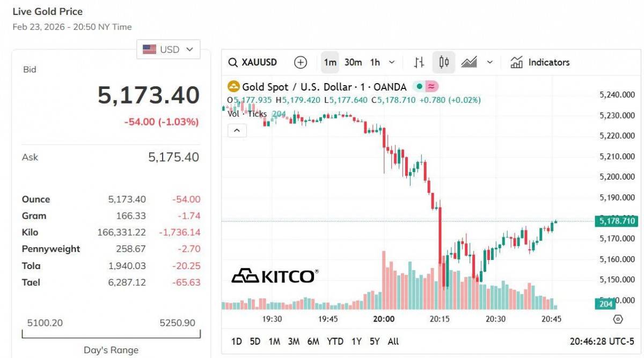Click the green market status indicator
This screenshot has width=644, height=358.
[420, 87]
